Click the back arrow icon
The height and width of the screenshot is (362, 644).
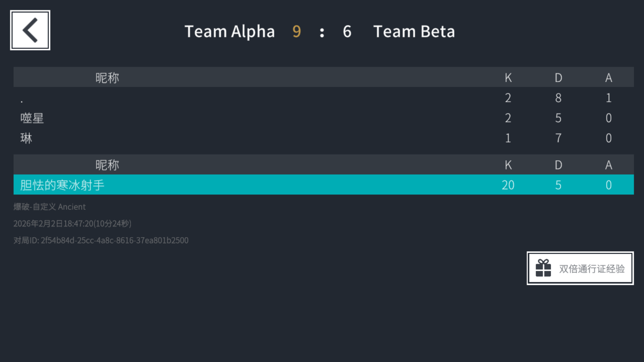30,30
